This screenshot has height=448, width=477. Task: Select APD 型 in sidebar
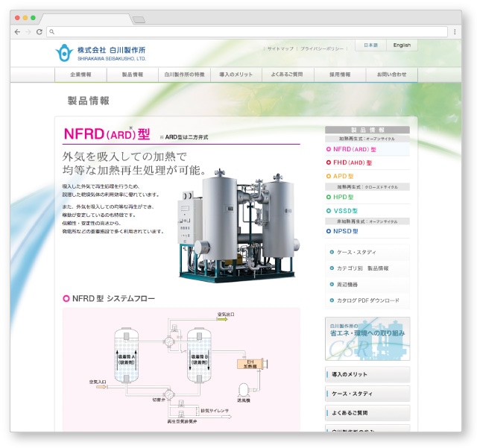pos(367,176)
